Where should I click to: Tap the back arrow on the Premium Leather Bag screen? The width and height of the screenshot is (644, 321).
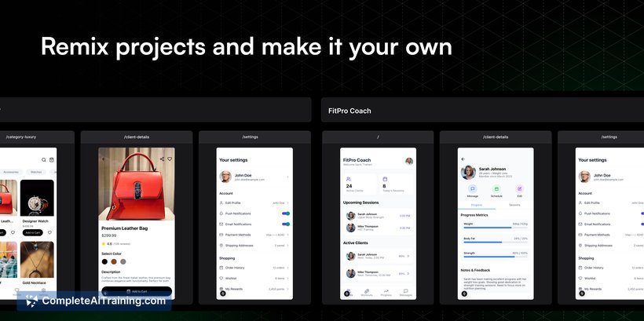(104, 159)
